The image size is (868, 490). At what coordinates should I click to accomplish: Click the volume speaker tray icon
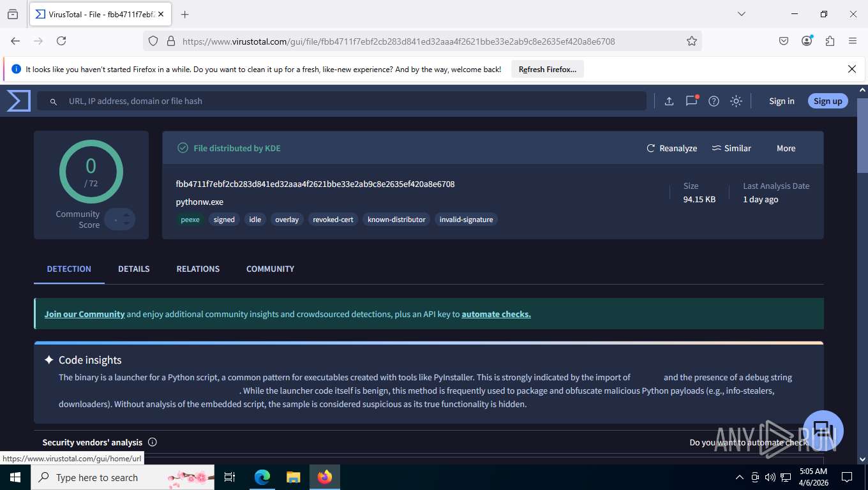(x=770, y=477)
